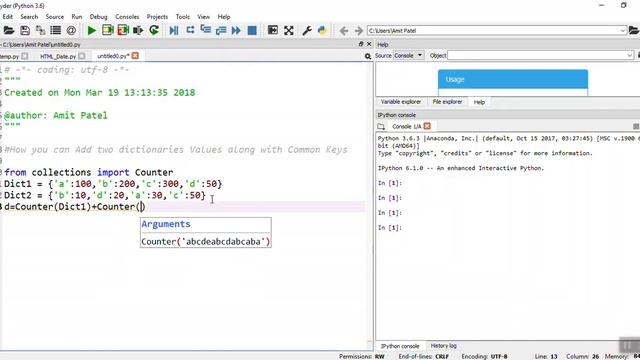Click the 'from collections import Counter' line
Screen dimensions: 640x360
coord(89,173)
